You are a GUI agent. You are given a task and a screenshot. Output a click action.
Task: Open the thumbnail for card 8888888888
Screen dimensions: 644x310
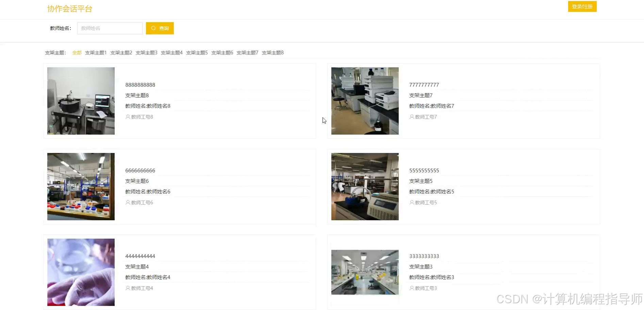pyautogui.click(x=81, y=101)
